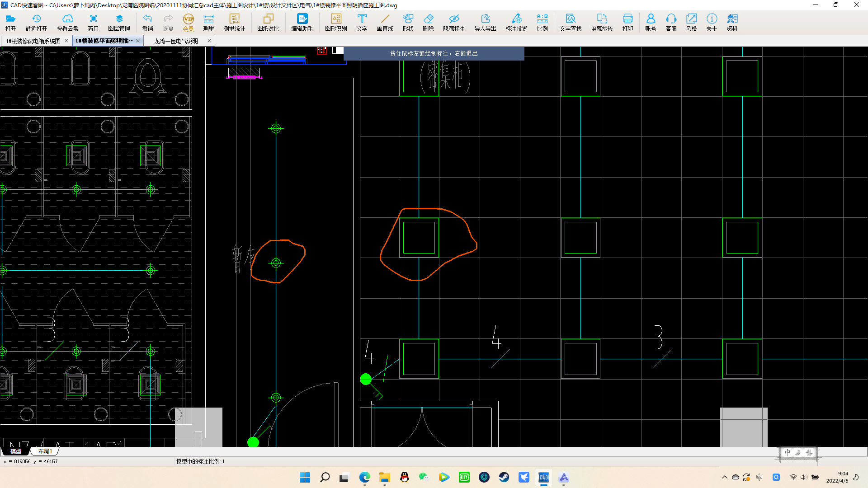Click 模型中的标注比例:1 status text
This screenshot has width=868, height=488.
pyautogui.click(x=200, y=461)
